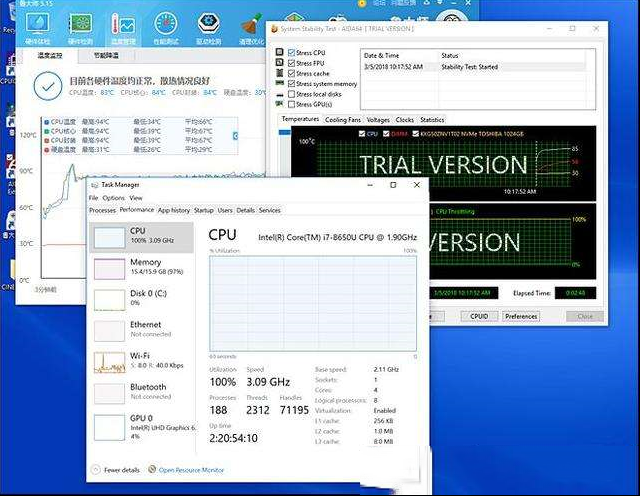Click the chip icon beside Stress CPU
This screenshot has width=640, height=496.
coord(280,52)
